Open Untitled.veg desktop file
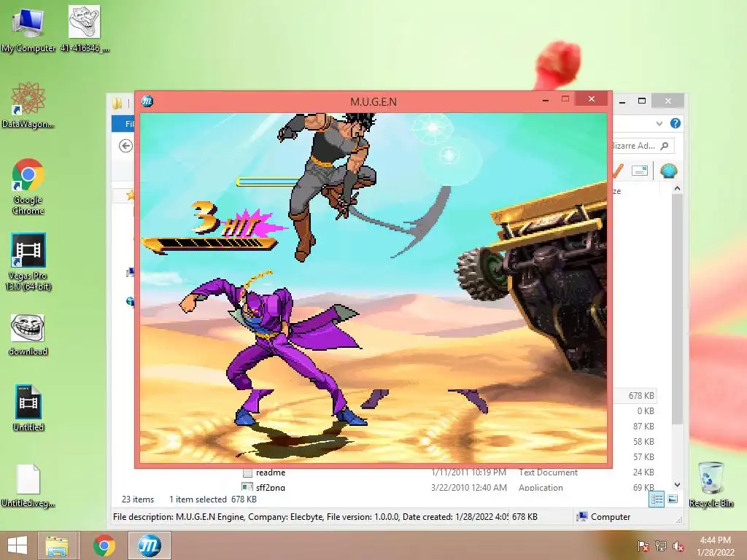This screenshot has width=747, height=560. pos(28,486)
